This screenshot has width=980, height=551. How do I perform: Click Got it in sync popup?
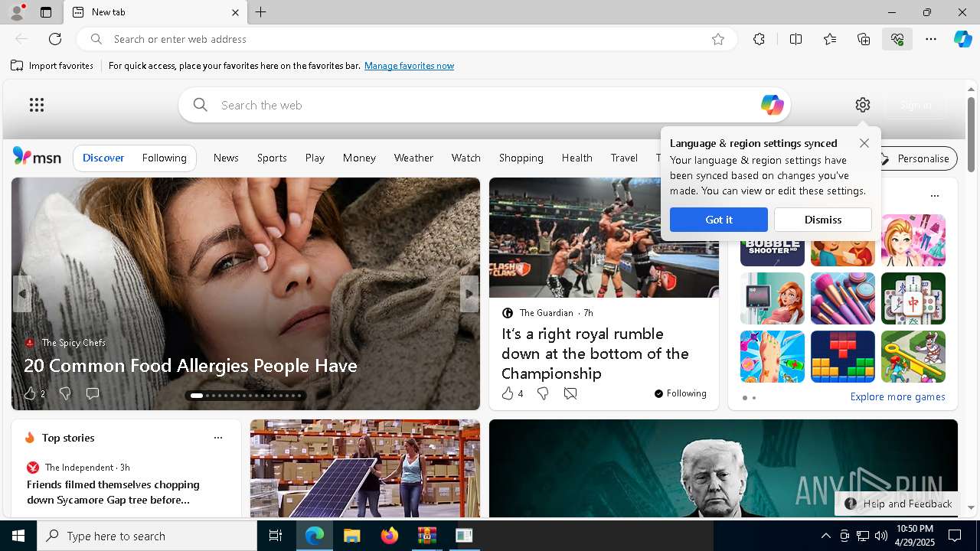pos(719,220)
